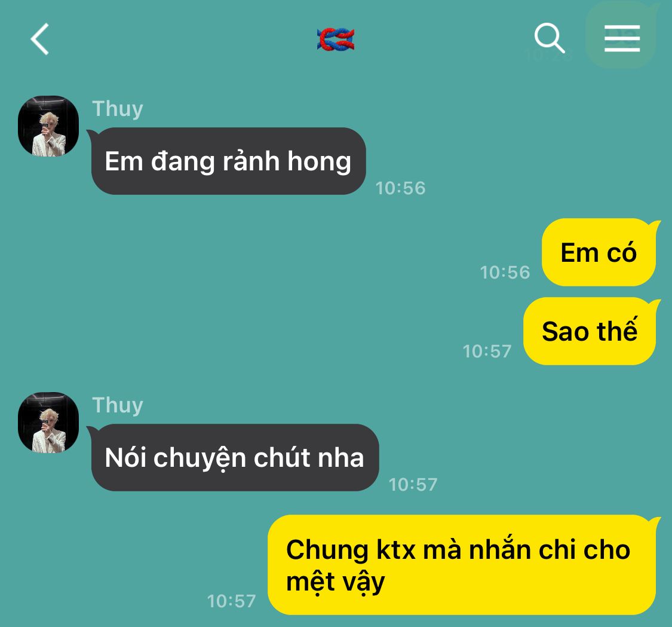The height and width of the screenshot is (627, 672).
Task: Open the chat search magnifier
Action: point(550,38)
